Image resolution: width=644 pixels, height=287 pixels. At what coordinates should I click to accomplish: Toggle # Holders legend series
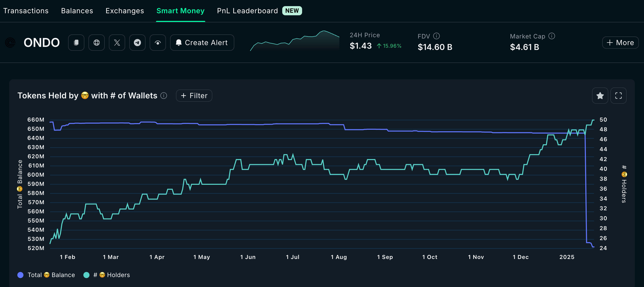[107, 275]
